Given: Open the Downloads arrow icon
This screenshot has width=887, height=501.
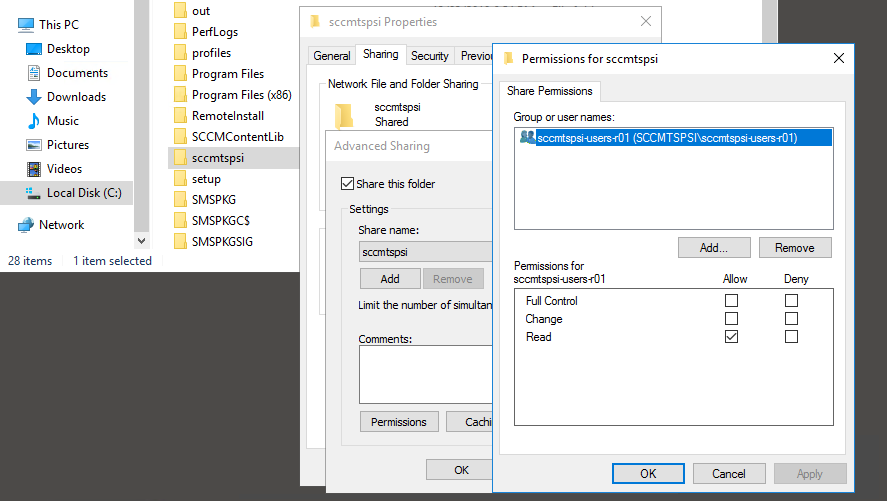Looking at the screenshot, I should pyautogui.click(x=33, y=97).
